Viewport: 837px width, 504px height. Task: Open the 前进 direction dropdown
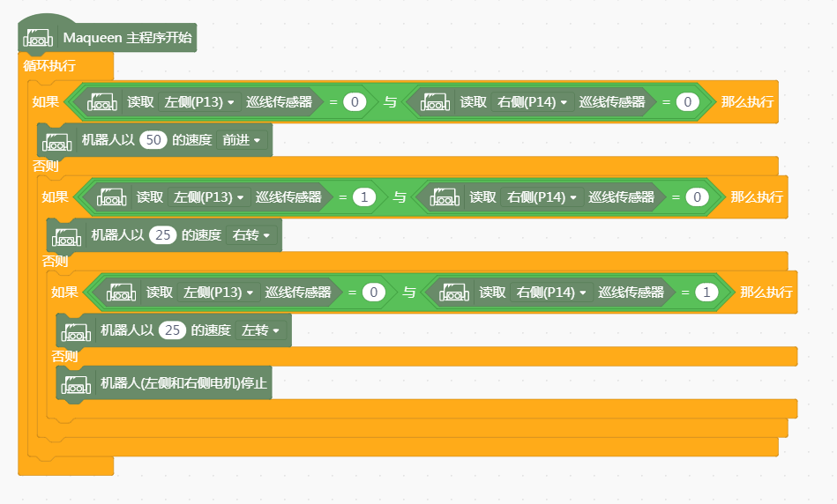coord(242,140)
